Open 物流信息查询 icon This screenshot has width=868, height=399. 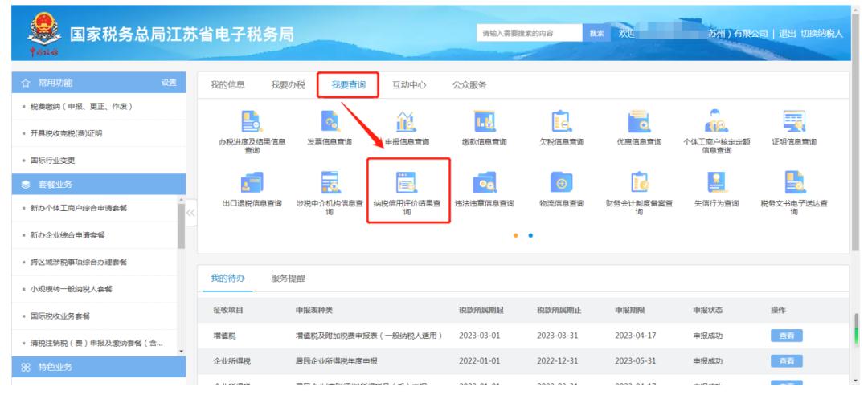(x=561, y=182)
